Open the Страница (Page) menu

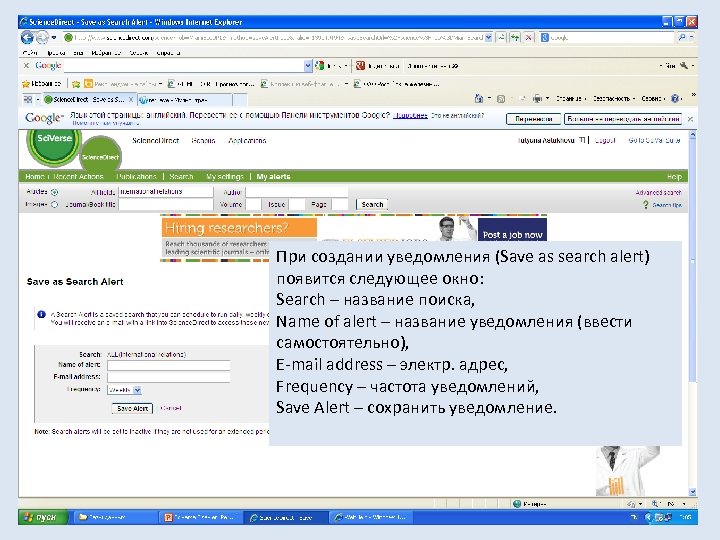571,98
